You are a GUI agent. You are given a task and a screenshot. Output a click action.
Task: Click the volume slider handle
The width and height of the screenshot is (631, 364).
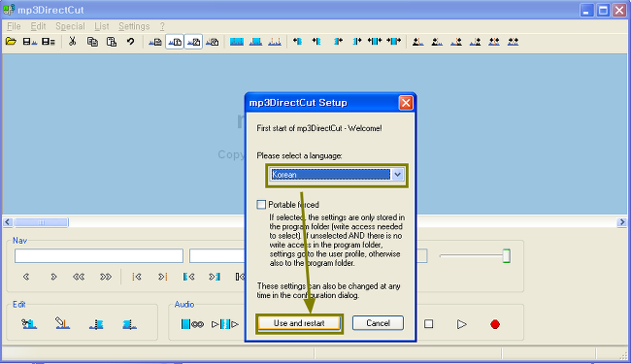click(507, 256)
